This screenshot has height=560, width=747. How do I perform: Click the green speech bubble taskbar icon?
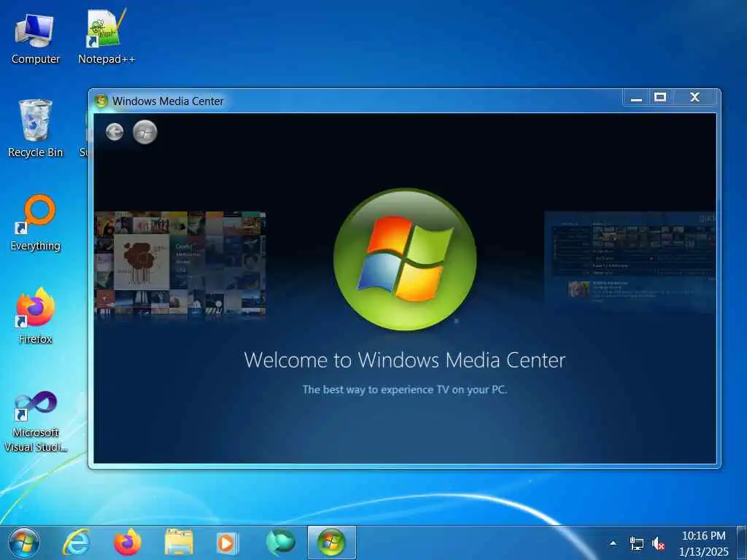click(x=280, y=542)
